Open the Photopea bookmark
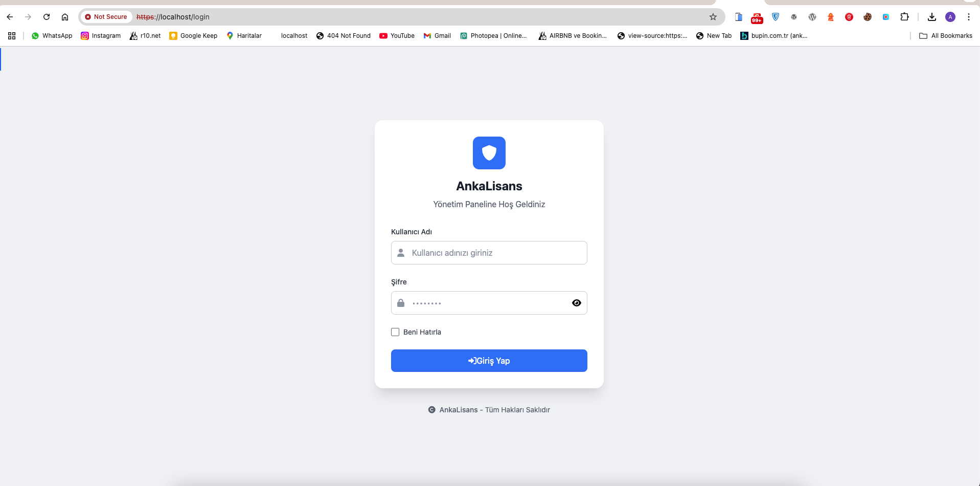980x486 pixels. [493, 36]
